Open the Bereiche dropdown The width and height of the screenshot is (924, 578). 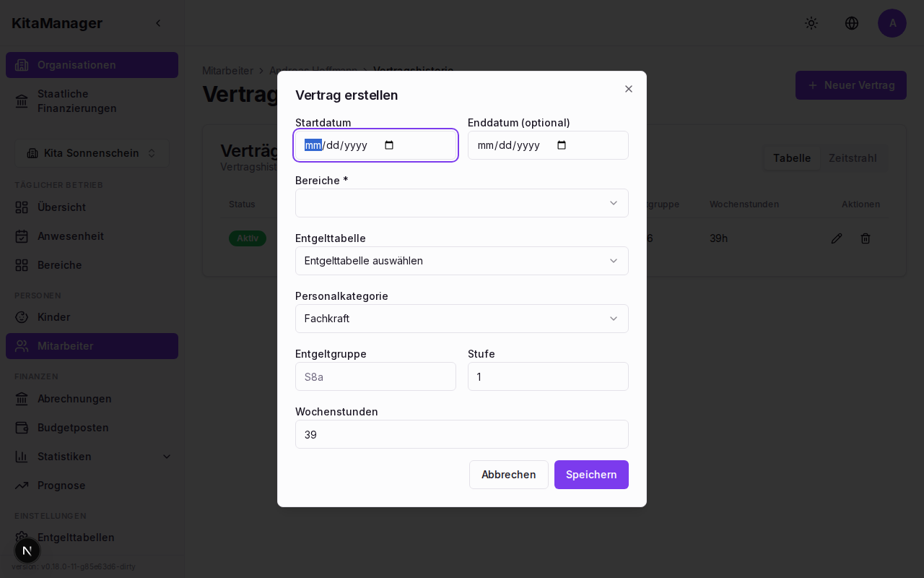[x=462, y=203]
